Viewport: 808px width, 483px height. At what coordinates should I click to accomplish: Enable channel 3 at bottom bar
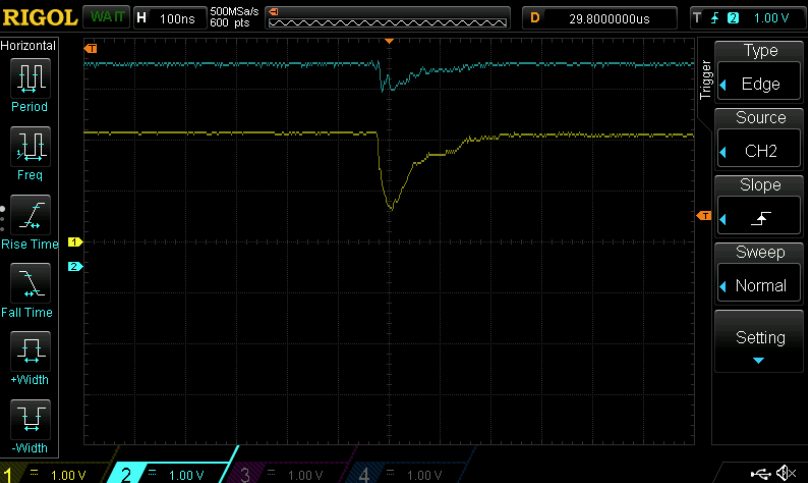click(288, 474)
